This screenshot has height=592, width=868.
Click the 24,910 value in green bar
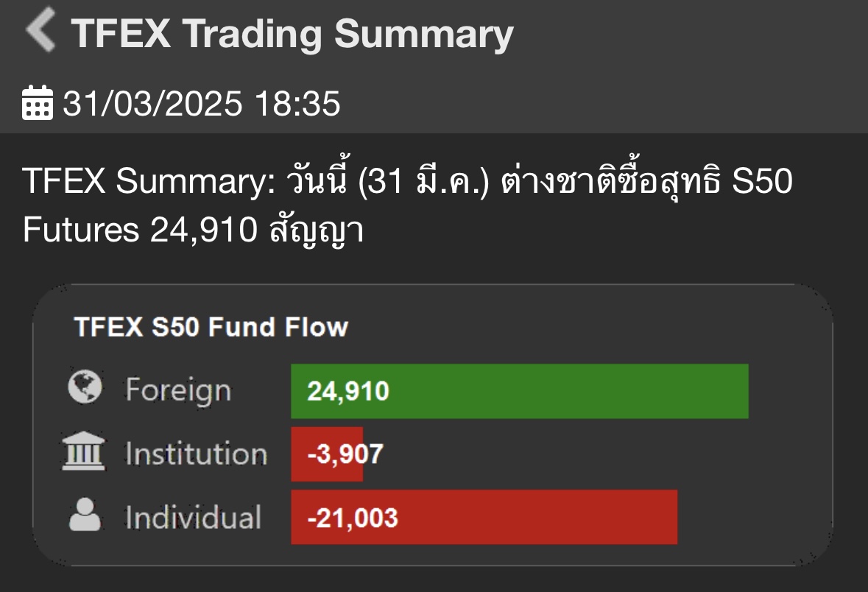point(347,391)
